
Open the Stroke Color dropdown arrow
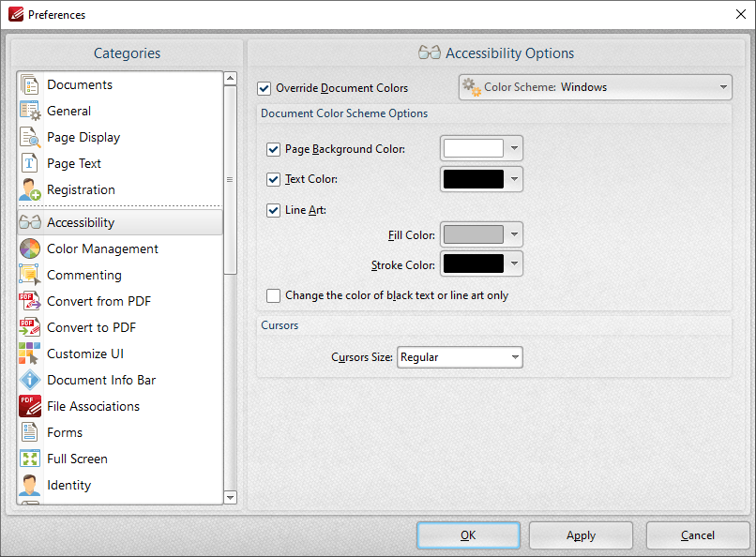pos(514,263)
